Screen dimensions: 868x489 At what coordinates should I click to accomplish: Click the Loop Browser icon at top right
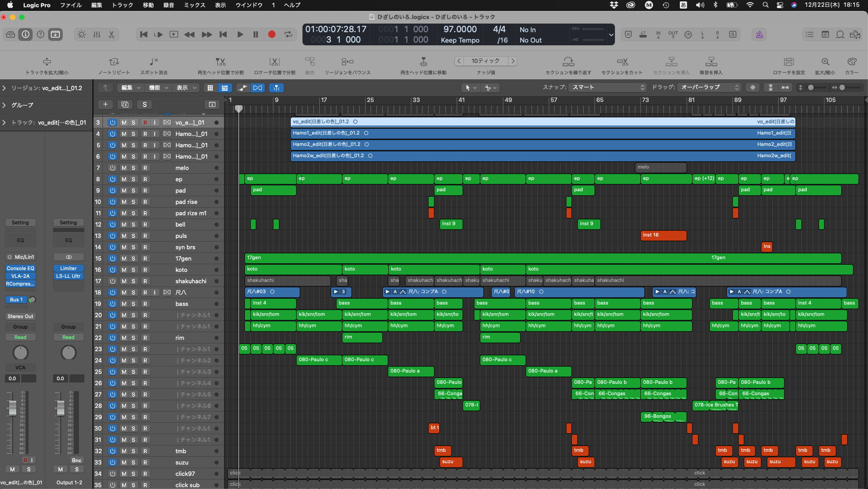(x=840, y=34)
